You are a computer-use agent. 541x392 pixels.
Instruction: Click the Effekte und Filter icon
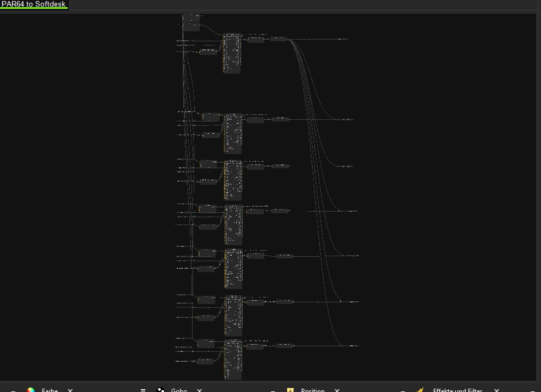coord(420,390)
